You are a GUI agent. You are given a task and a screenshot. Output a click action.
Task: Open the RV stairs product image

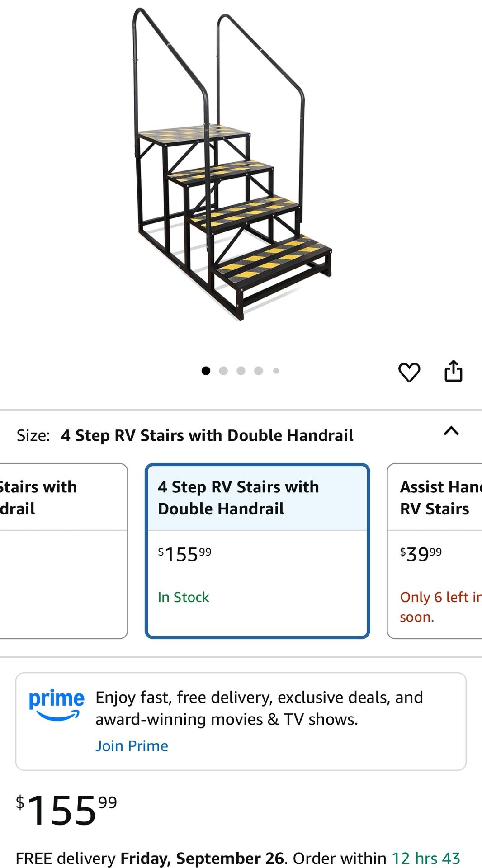(232, 164)
